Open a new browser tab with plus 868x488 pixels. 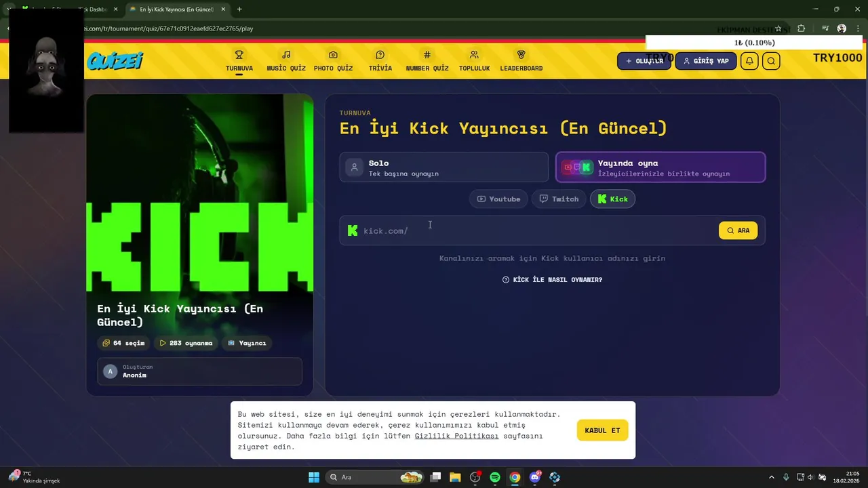(x=239, y=9)
